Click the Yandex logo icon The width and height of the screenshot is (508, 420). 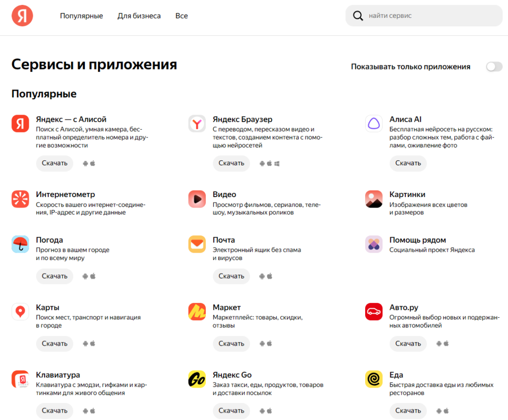tap(22, 15)
